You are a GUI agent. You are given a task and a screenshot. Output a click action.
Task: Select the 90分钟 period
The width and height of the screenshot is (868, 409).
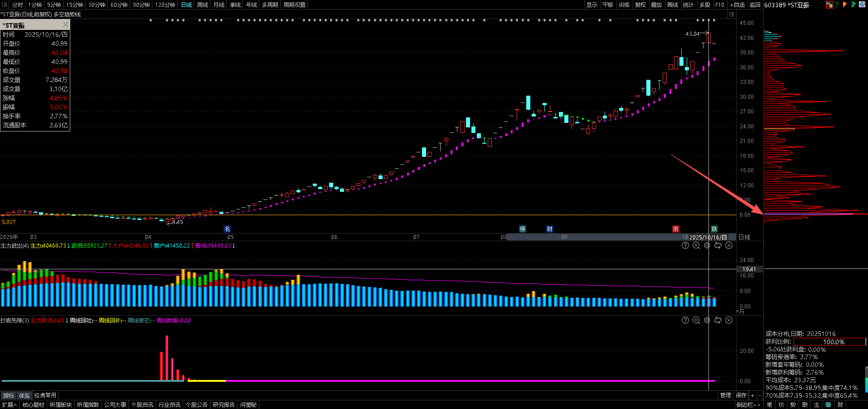(x=141, y=5)
